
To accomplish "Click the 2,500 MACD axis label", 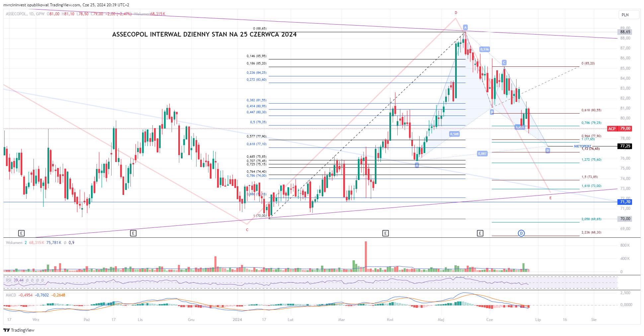I will (625, 293).
